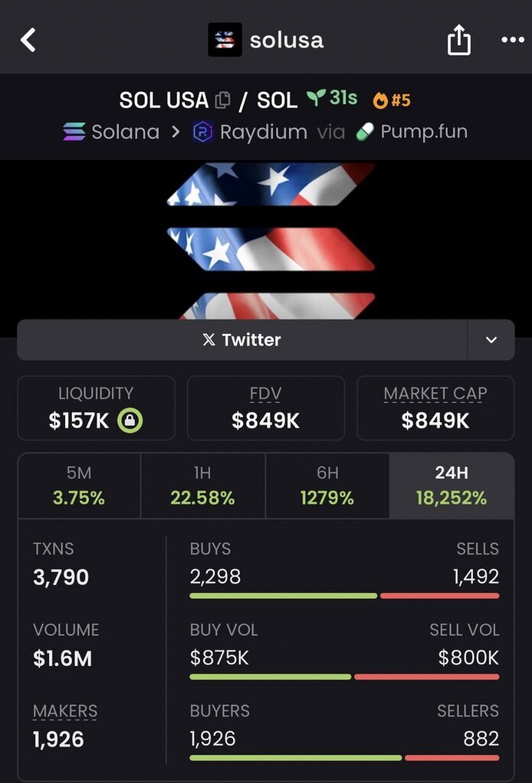Image resolution: width=532 pixels, height=783 pixels.
Task: Tap the buys versus sells ratio bar
Action: coord(345,596)
